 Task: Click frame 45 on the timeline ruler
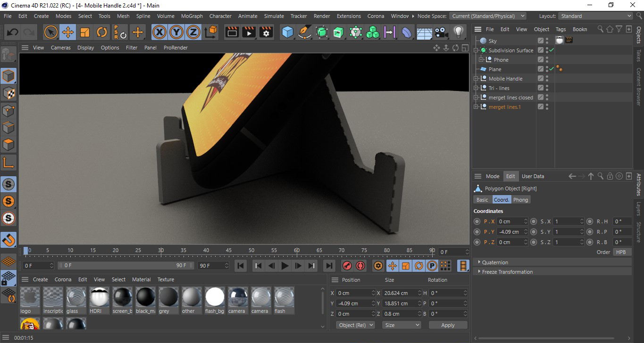tap(229, 250)
